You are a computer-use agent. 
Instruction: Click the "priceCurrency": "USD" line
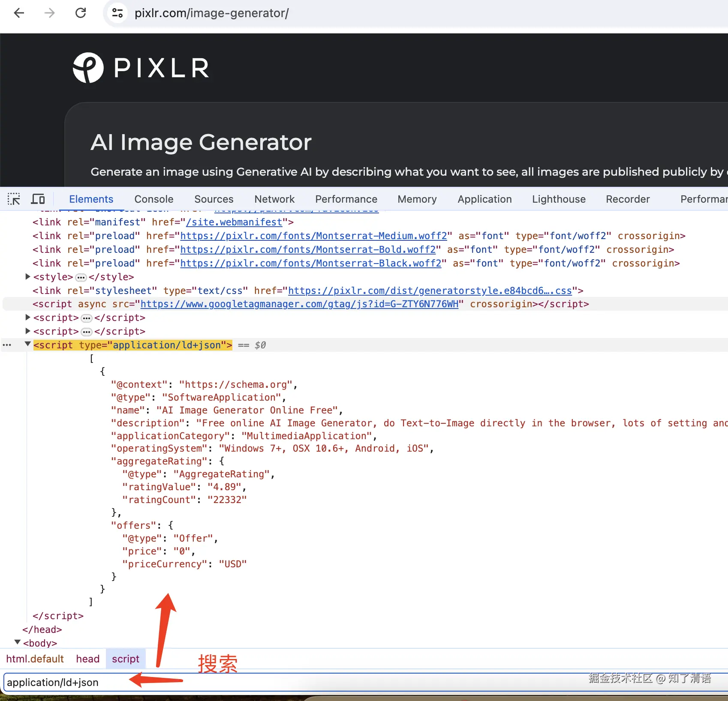pos(184,564)
